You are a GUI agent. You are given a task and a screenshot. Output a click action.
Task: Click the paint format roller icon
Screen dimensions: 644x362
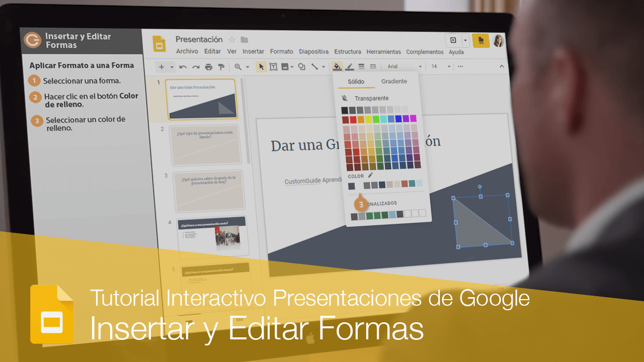pos(220,67)
